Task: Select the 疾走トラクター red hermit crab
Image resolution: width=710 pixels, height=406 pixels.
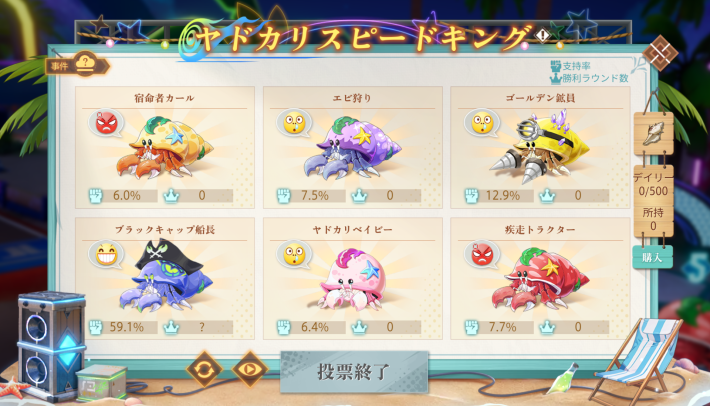Action: click(x=540, y=278)
